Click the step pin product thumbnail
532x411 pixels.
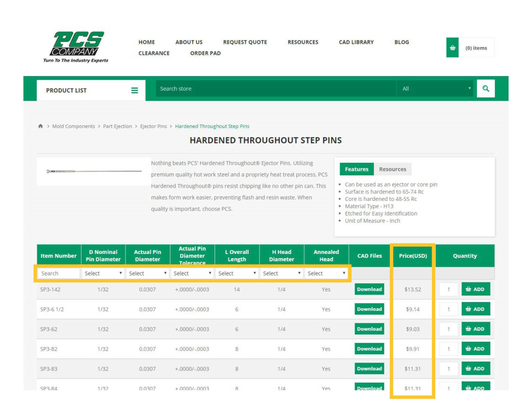tap(93, 171)
